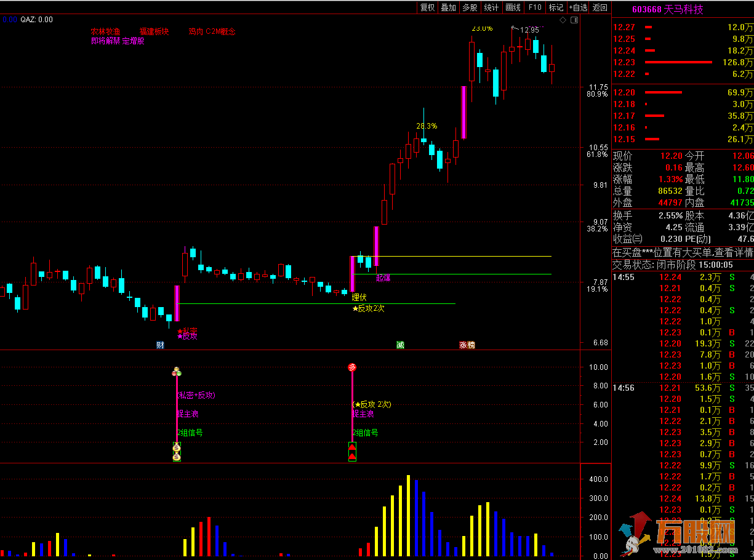Viewport: 754px width, 560px height.
Task: Click the green 减 event marker
Action: (x=400, y=345)
